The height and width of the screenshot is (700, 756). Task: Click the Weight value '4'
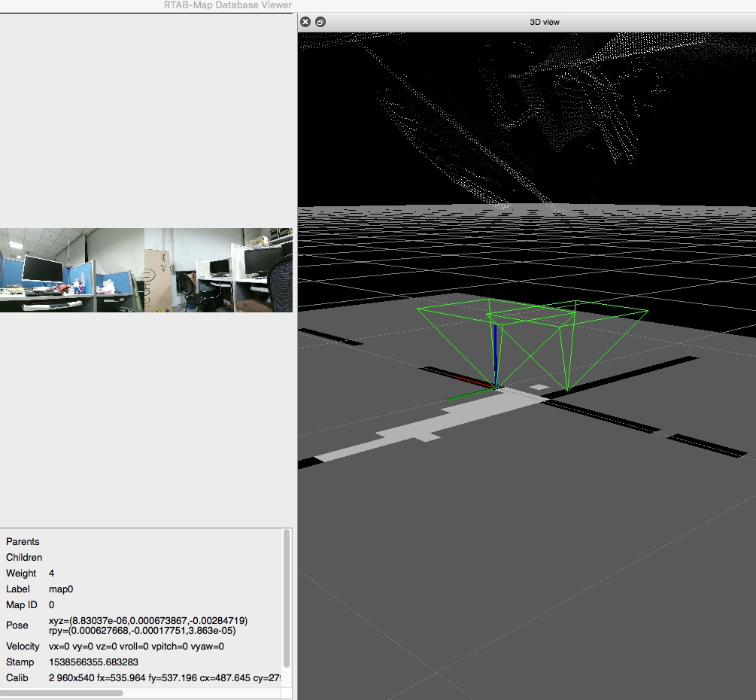pos(51,574)
